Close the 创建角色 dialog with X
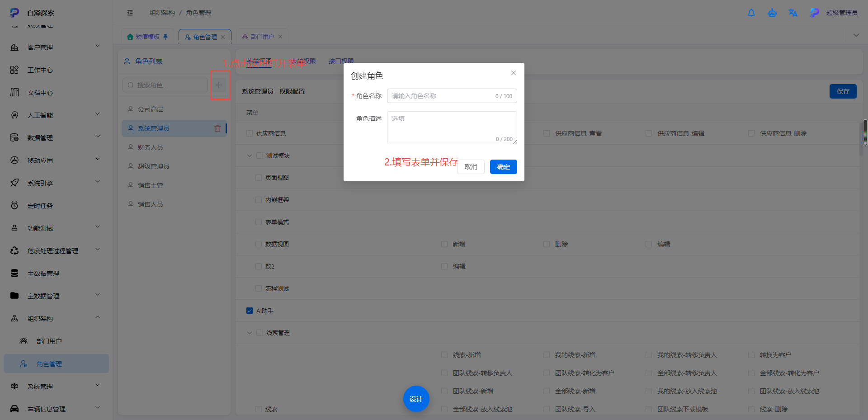868x420 pixels. point(514,73)
